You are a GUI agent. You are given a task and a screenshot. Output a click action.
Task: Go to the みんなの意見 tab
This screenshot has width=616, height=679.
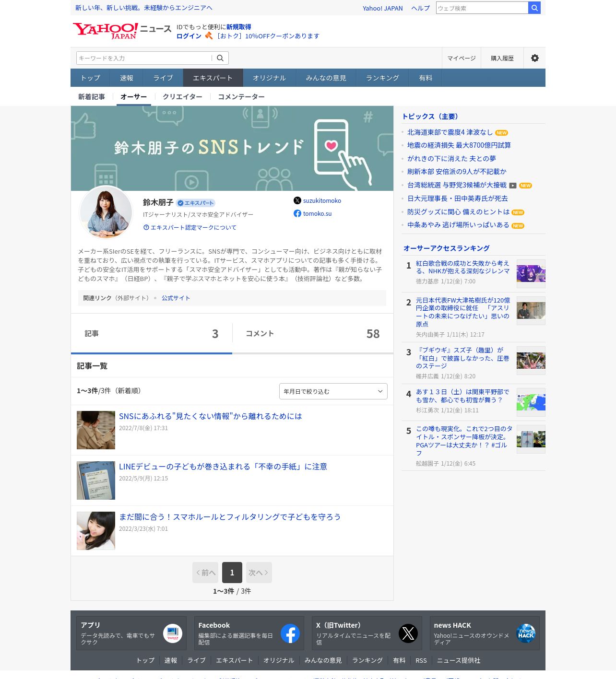click(x=326, y=78)
